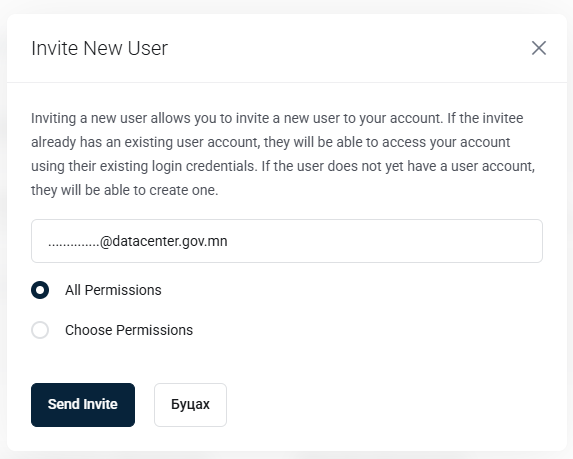Click the paragraph explaining new user invites

point(283,154)
